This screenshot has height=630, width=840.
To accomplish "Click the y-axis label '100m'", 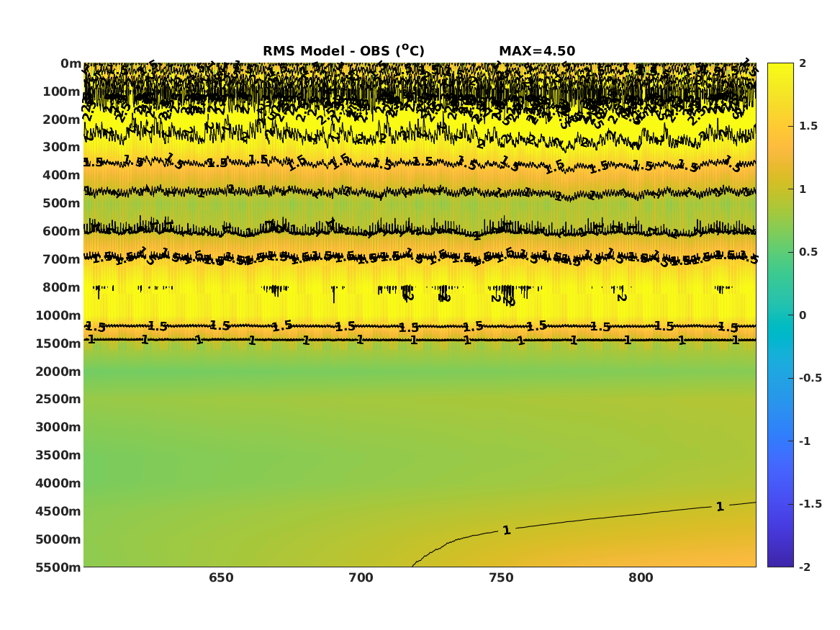I will point(62,91).
